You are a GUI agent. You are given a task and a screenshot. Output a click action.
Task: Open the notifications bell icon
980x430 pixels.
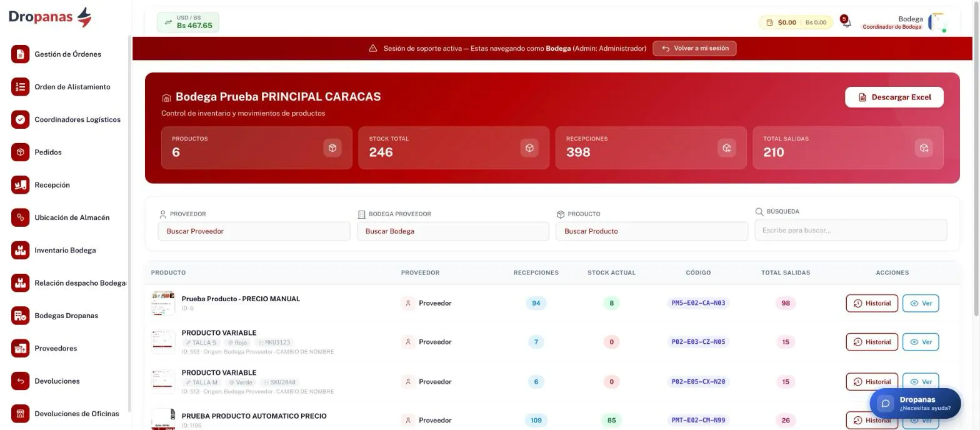point(846,22)
